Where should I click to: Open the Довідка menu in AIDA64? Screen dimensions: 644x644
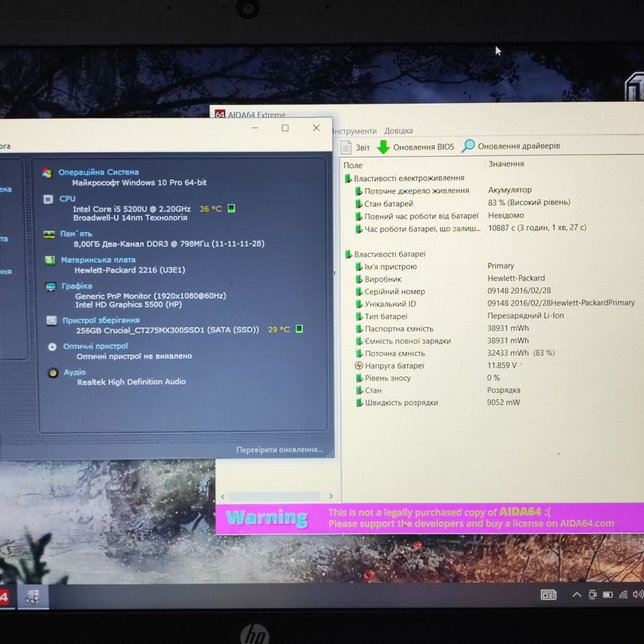pos(399,131)
